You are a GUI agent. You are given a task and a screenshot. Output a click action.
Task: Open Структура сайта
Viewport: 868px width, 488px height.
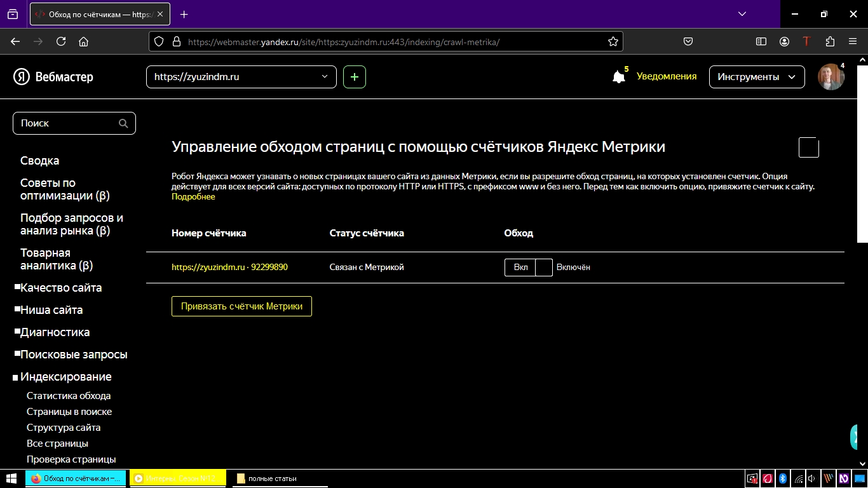click(x=64, y=428)
